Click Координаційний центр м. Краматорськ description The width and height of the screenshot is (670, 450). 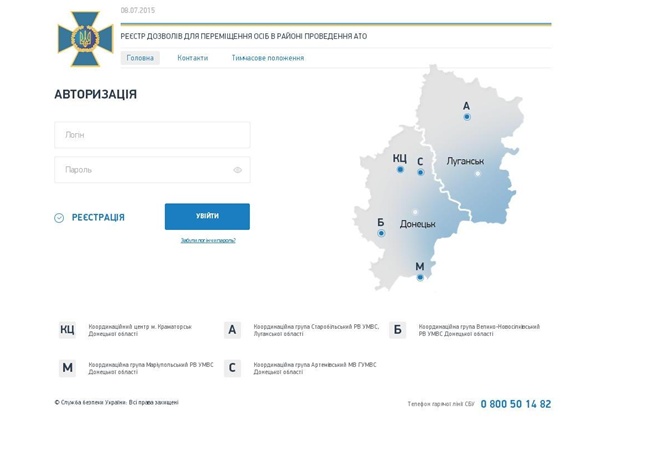(140, 330)
